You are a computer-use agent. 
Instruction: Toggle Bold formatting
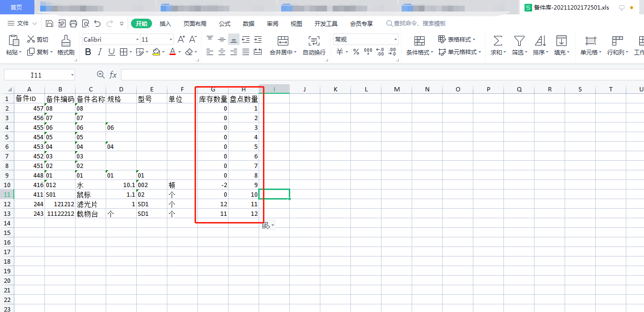[88, 52]
